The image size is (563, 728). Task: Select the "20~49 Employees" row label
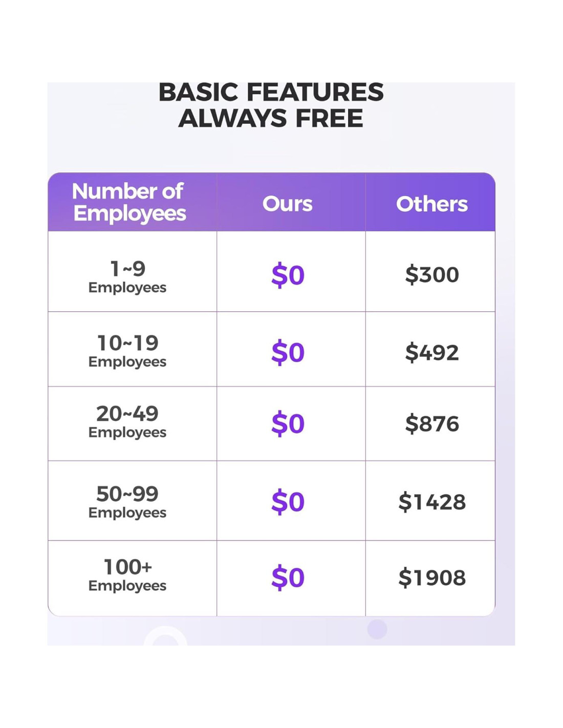[x=127, y=421]
